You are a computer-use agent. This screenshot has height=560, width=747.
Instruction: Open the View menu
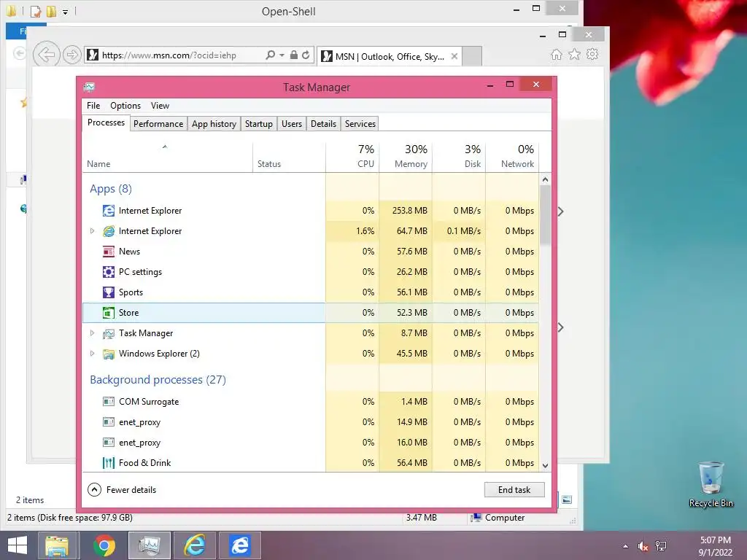tap(160, 106)
